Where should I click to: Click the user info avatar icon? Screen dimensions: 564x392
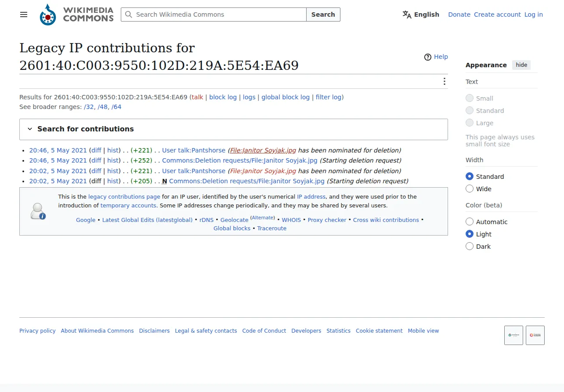(x=38, y=211)
